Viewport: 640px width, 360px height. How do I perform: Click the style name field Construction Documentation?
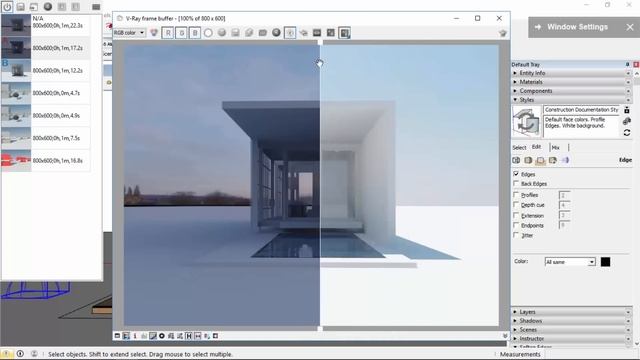pyautogui.click(x=581, y=110)
